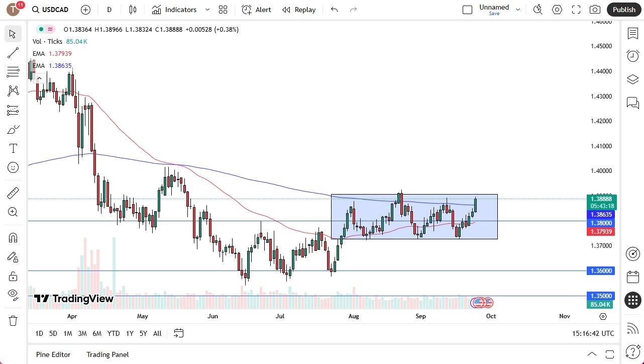
Task: Start bar Replay mode
Action: (x=299, y=9)
